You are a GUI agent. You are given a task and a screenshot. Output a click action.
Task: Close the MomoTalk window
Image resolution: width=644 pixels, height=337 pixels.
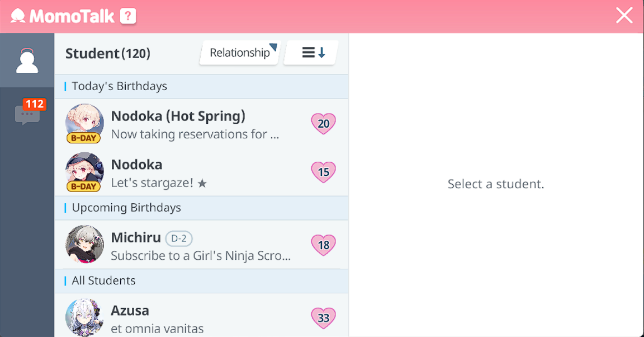(624, 16)
